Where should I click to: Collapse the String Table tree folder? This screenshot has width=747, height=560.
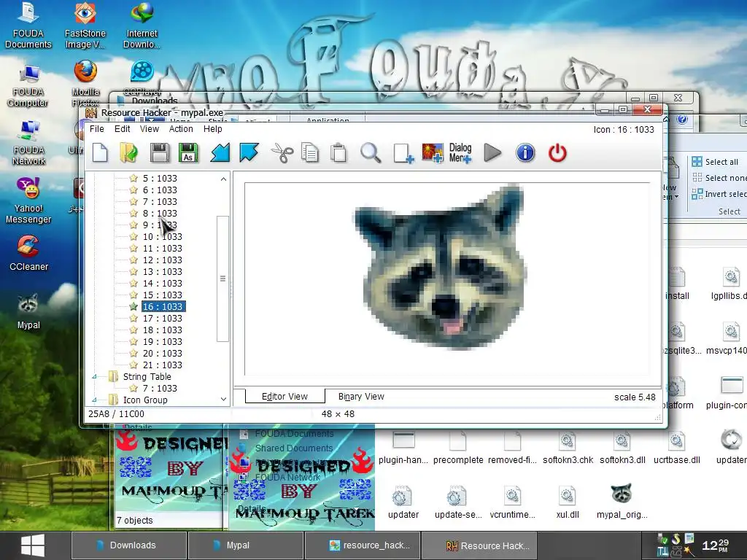coord(94,377)
